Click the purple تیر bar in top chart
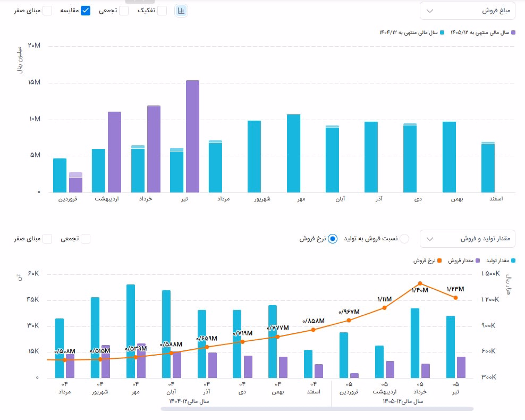525x420 pixels. coord(192,136)
